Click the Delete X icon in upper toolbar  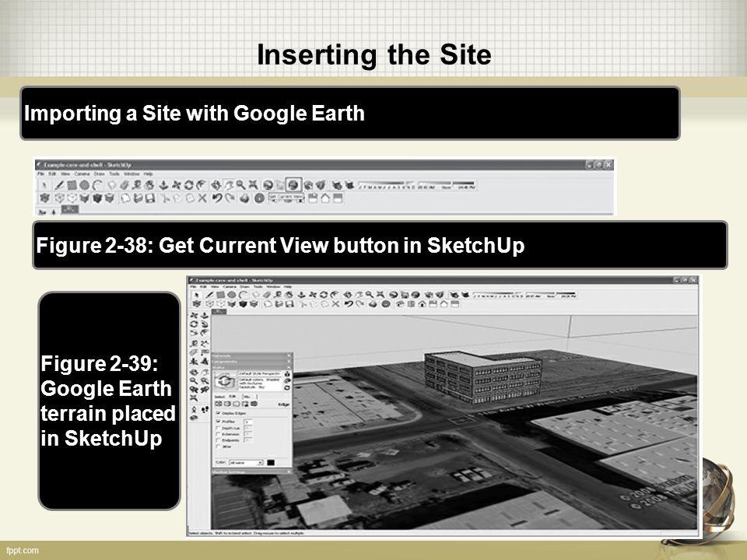[202, 198]
